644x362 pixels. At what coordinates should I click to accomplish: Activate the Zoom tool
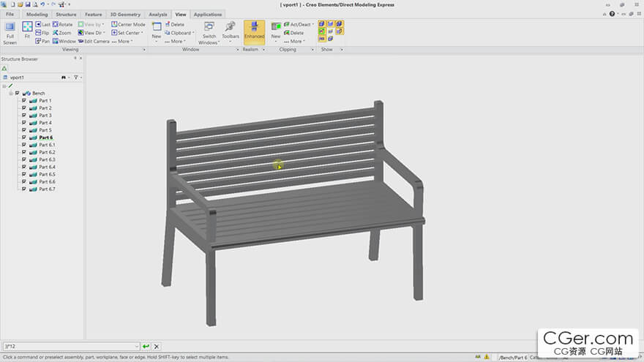62,32
